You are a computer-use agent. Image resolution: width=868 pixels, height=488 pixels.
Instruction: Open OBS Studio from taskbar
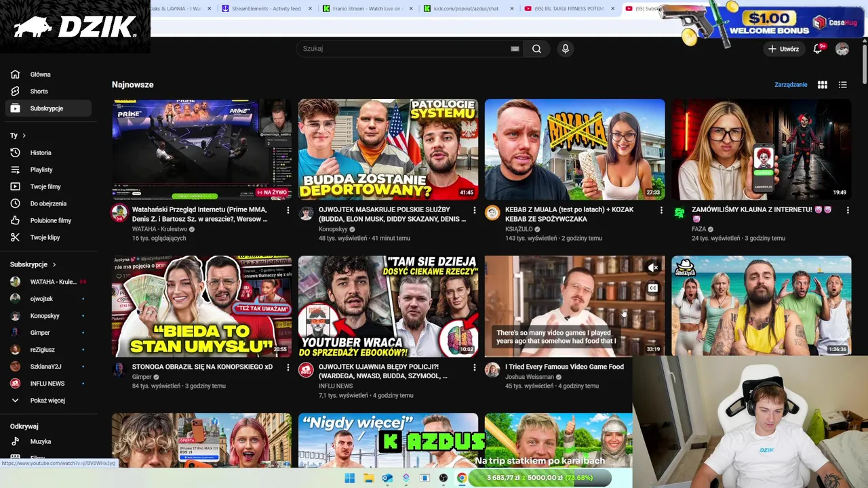tap(443, 478)
